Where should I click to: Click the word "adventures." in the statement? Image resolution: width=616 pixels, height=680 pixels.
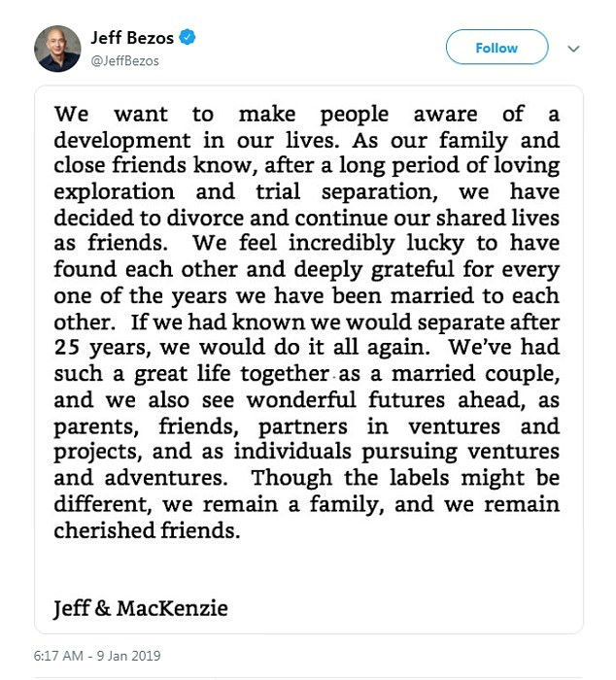[166, 478]
